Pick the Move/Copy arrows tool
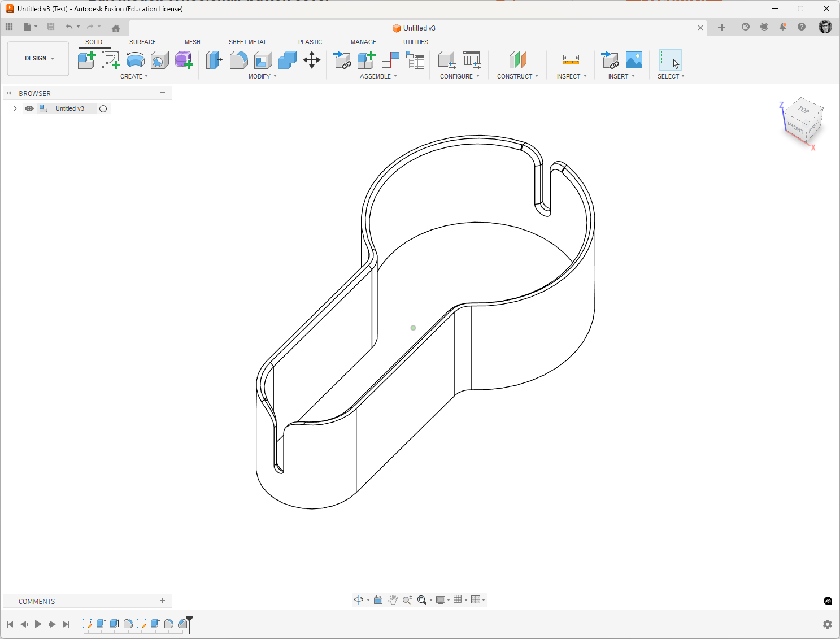 [x=312, y=60]
